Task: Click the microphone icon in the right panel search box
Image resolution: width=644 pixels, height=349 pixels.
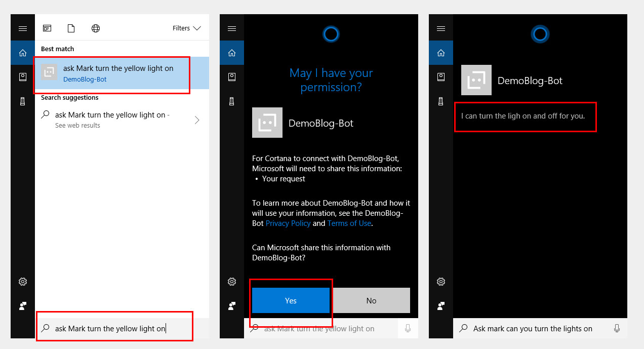Action: [x=617, y=328]
